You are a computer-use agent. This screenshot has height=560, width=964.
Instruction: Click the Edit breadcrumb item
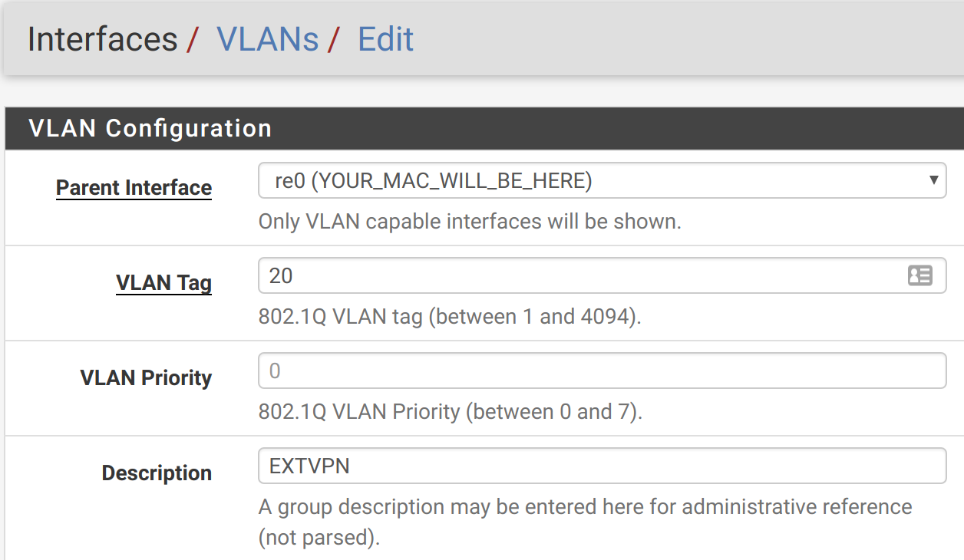pos(386,38)
